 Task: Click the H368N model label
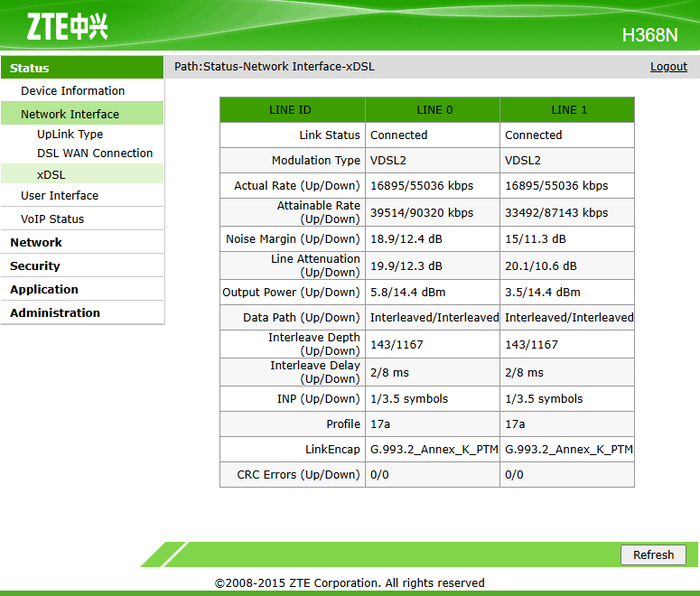click(650, 35)
